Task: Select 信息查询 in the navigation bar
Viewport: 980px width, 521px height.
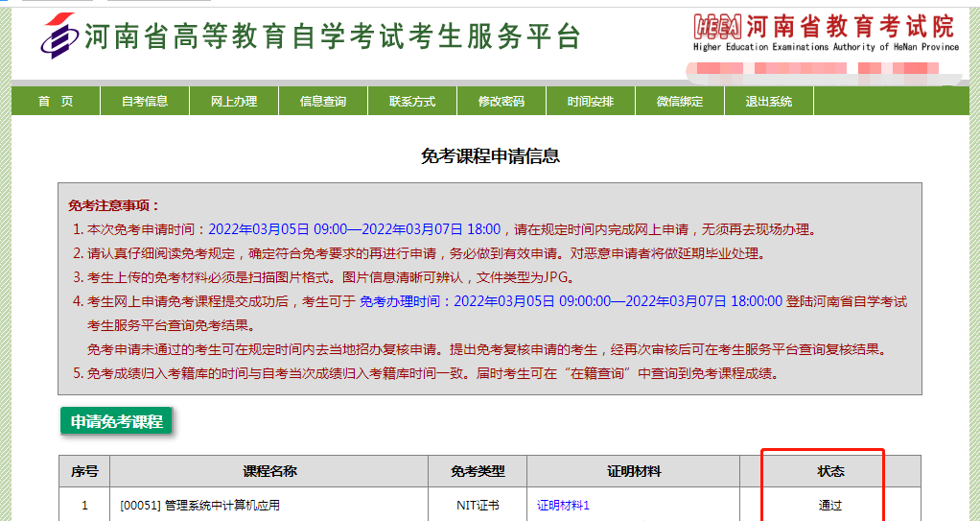Action: [323, 102]
